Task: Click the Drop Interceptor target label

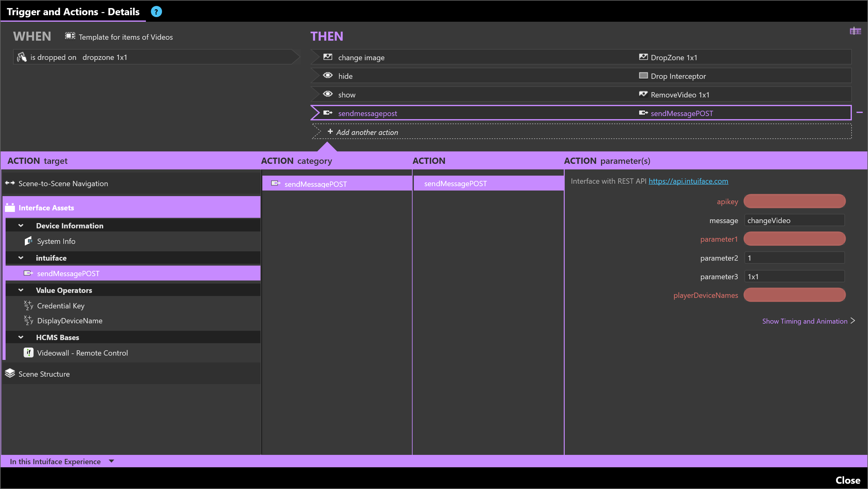Action: point(678,76)
